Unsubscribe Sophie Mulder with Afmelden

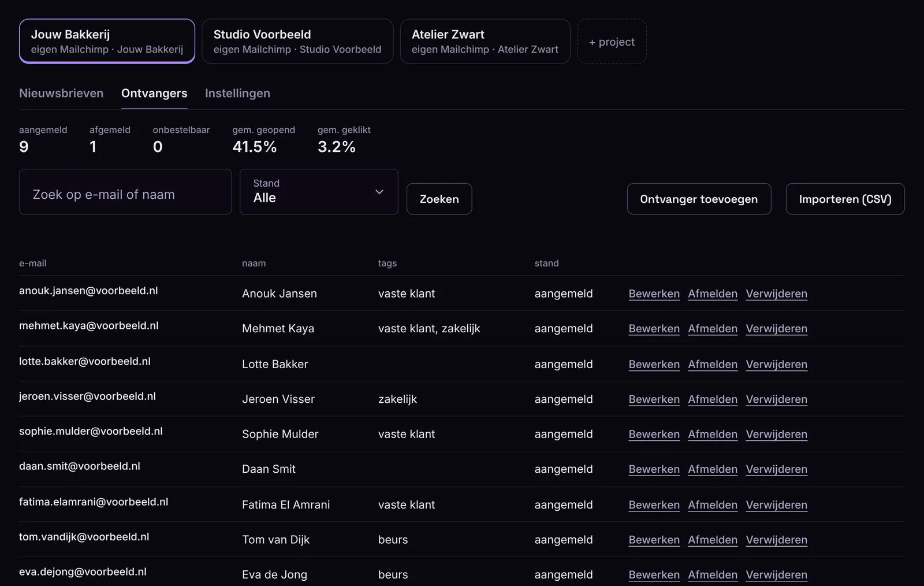coord(713,434)
